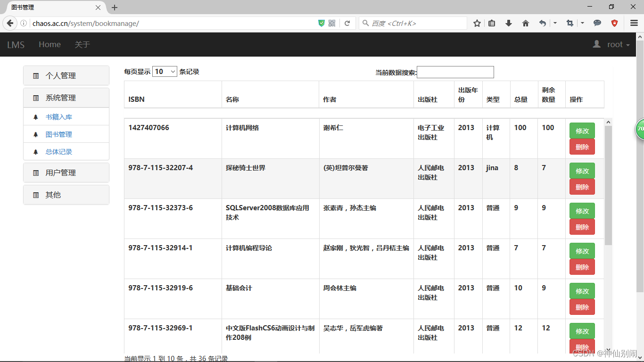
Task: Click the red shield extension icon
Action: (615, 23)
